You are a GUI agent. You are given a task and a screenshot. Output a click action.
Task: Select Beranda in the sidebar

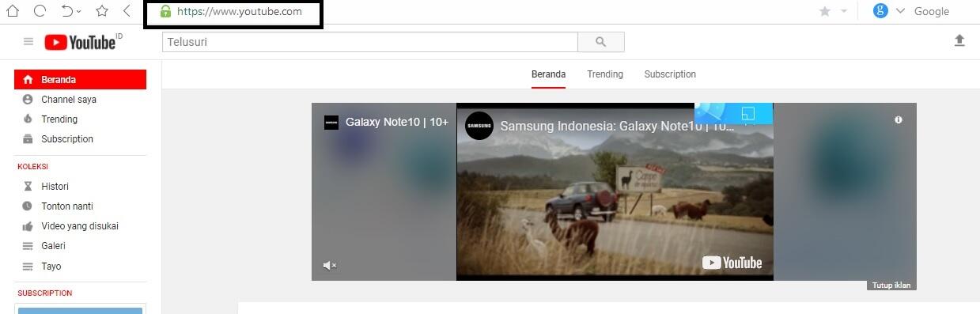80,80
